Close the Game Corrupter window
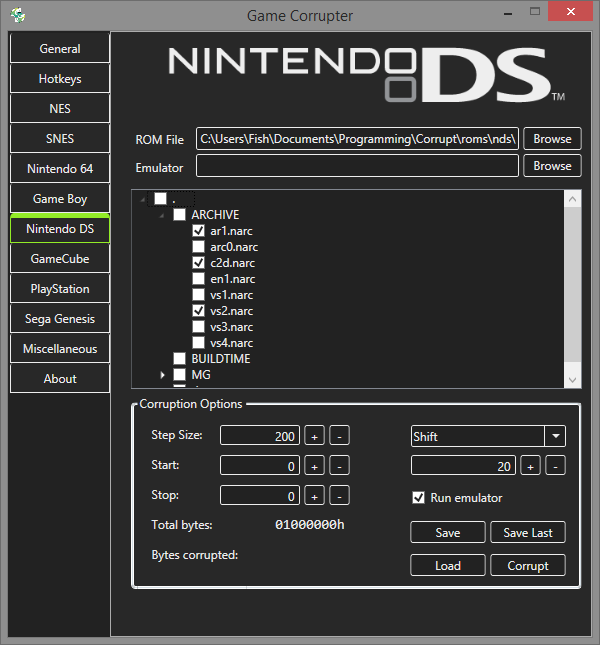The width and height of the screenshot is (600, 645). pyautogui.click(x=570, y=12)
